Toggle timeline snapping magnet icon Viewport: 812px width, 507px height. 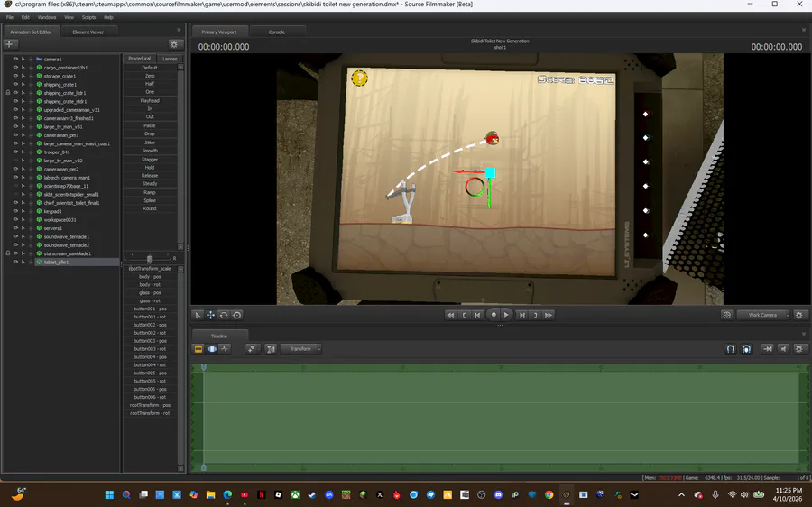[x=730, y=349]
